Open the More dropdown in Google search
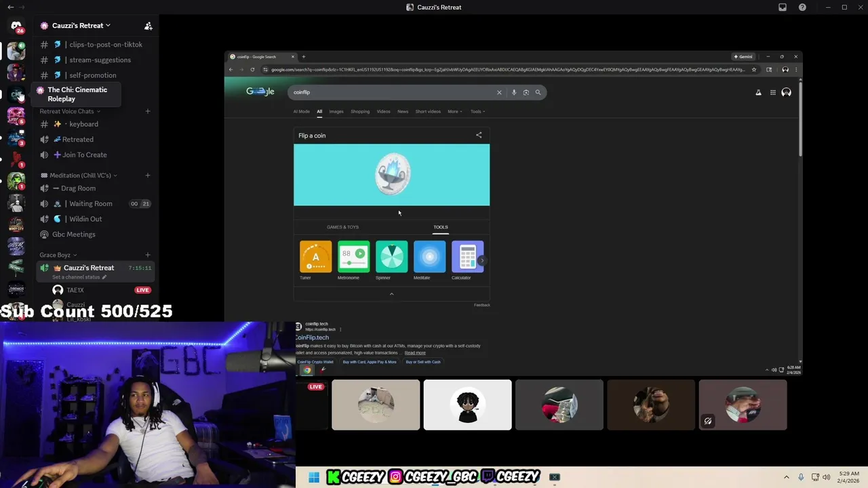Image resolution: width=868 pixels, height=488 pixels. point(454,111)
